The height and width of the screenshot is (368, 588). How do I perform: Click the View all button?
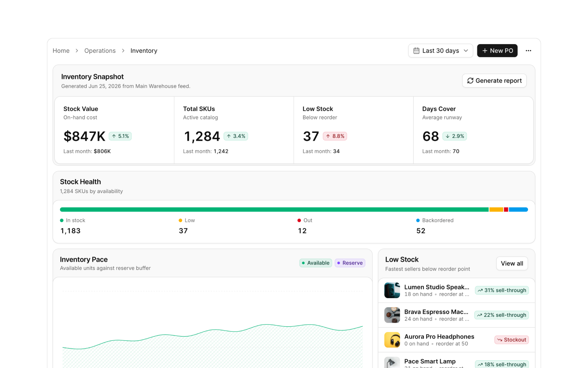[x=512, y=264]
